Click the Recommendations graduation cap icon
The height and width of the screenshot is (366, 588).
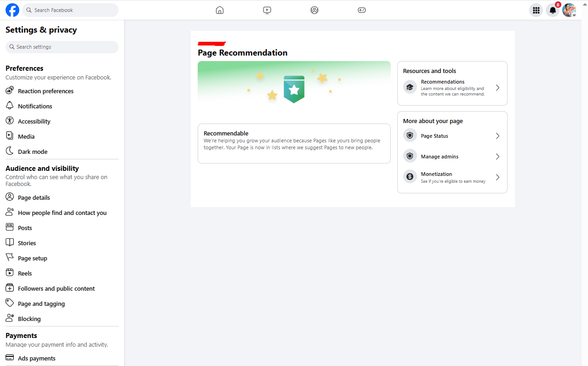click(410, 87)
